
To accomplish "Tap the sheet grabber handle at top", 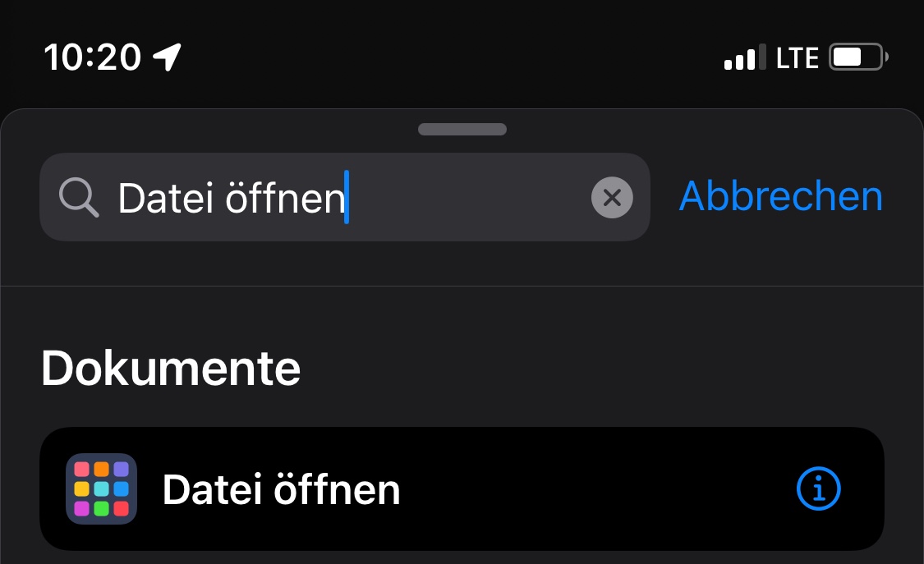I will pyautogui.click(x=462, y=129).
